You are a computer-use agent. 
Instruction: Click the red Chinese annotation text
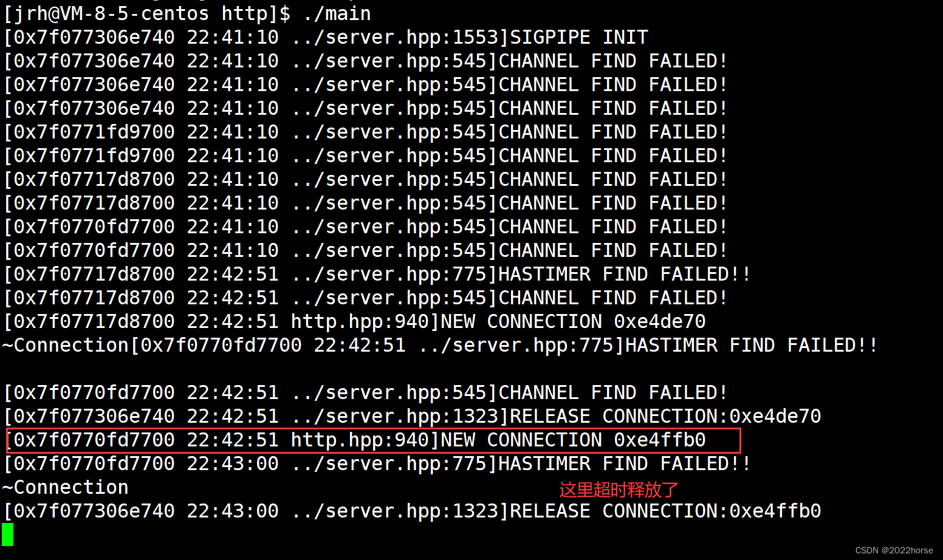[x=618, y=490]
